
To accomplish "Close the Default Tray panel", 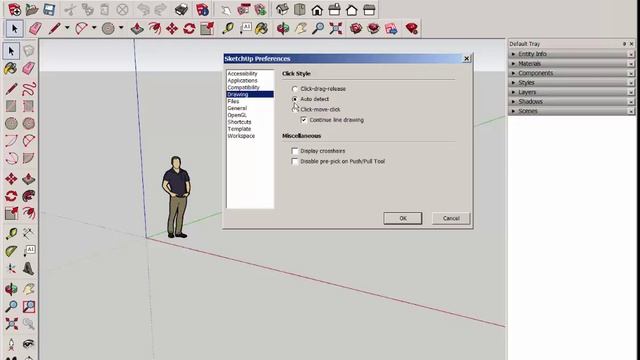I will 631,44.
